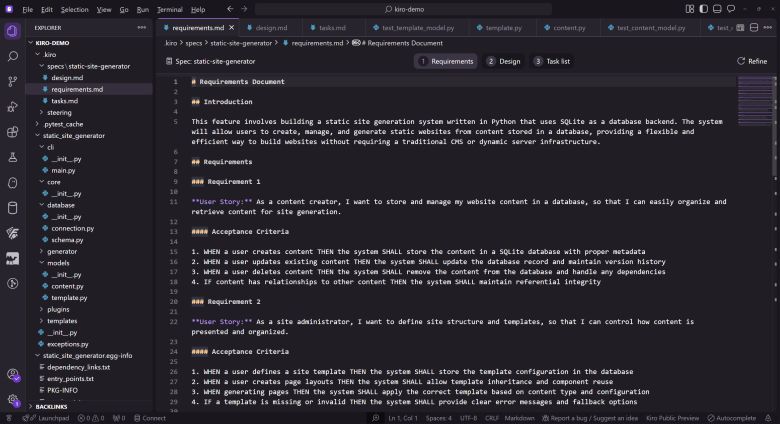The height and width of the screenshot is (424, 780).
Task: Open the Extensions view in activity bar
Action: point(12,132)
